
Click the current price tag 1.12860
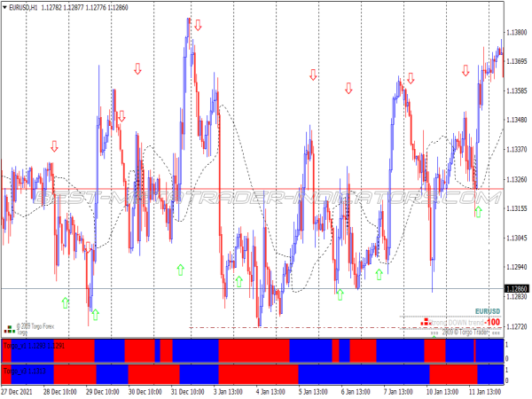click(517, 289)
